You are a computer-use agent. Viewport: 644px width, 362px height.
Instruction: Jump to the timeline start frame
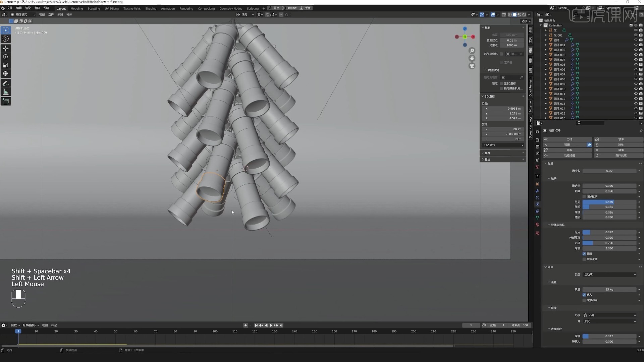256,325
